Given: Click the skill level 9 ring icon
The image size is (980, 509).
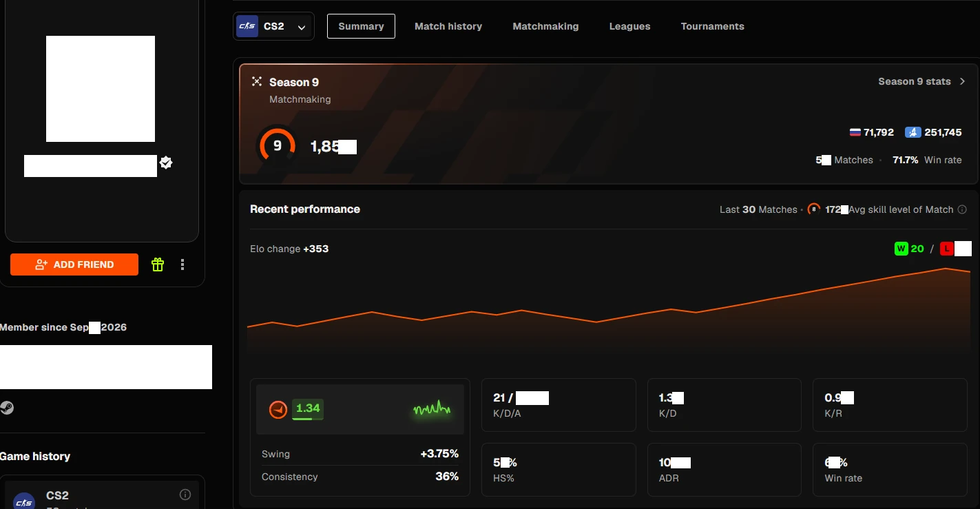Looking at the screenshot, I should 277,145.
